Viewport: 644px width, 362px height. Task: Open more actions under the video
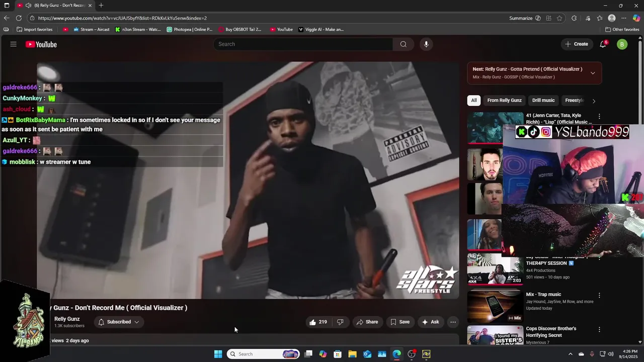[453, 322]
